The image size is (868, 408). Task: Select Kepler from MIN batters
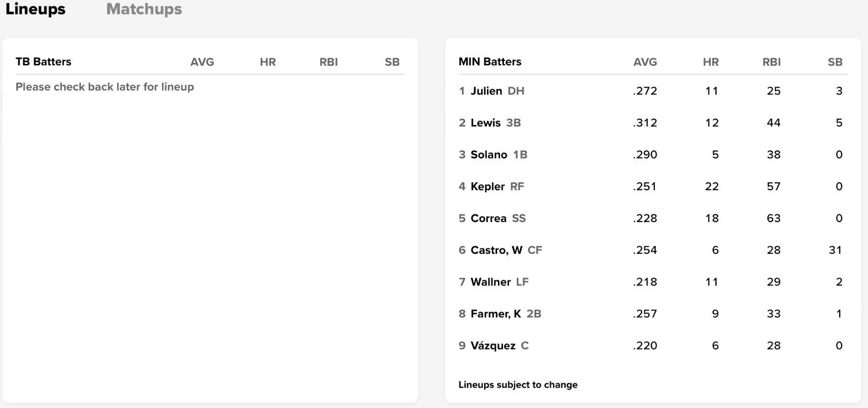coord(487,186)
